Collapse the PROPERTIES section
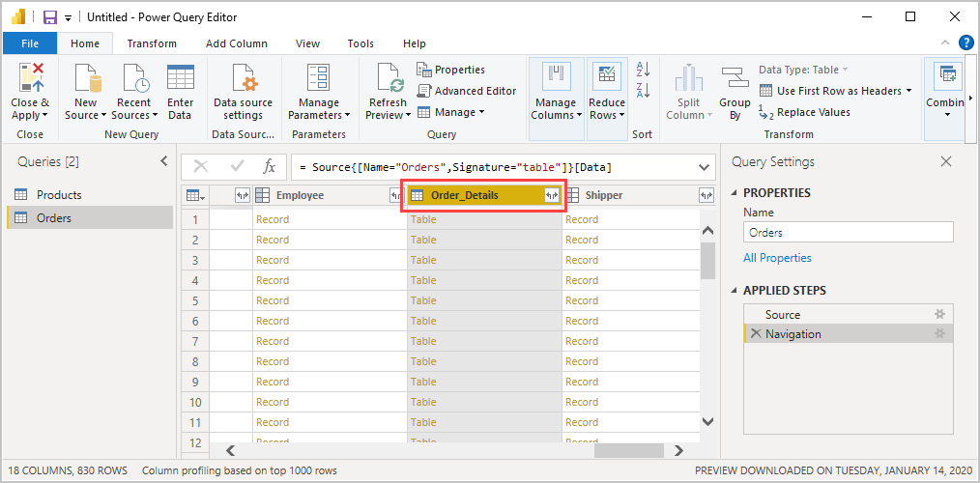Screen dimensions: 980x483 click(734, 193)
